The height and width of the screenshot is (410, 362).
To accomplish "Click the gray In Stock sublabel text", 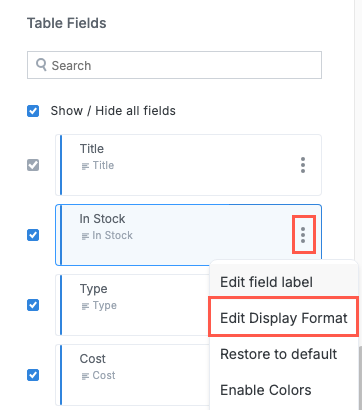I will 113,235.
